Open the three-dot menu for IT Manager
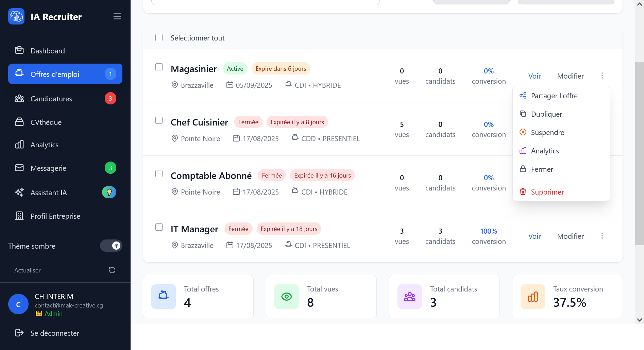 pos(602,236)
